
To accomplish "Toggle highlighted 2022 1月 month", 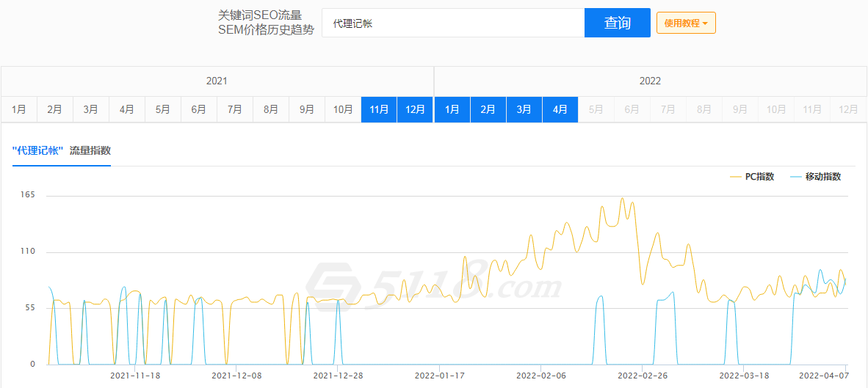I will tap(452, 109).
